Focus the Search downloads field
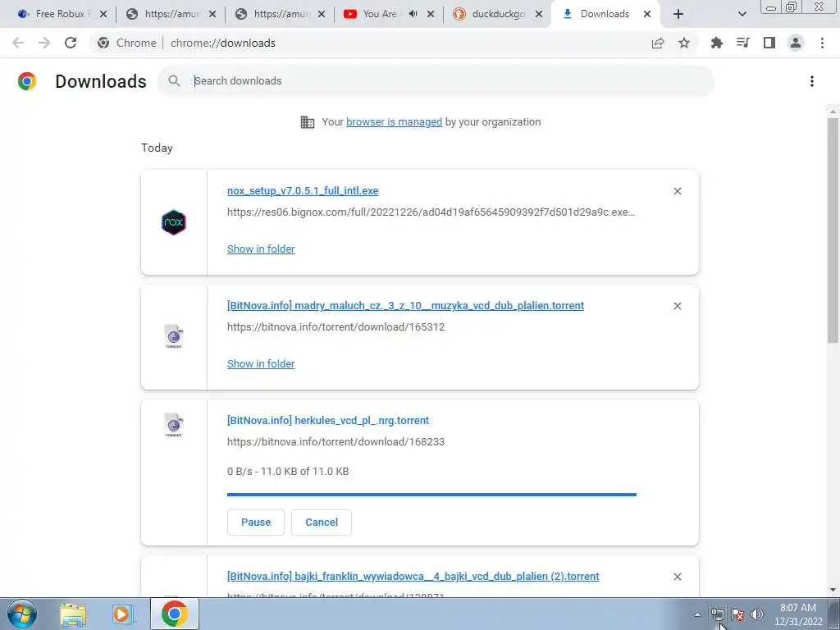Image resolution: width=840 pixels, height=630 pixels. tap(436, 81)
